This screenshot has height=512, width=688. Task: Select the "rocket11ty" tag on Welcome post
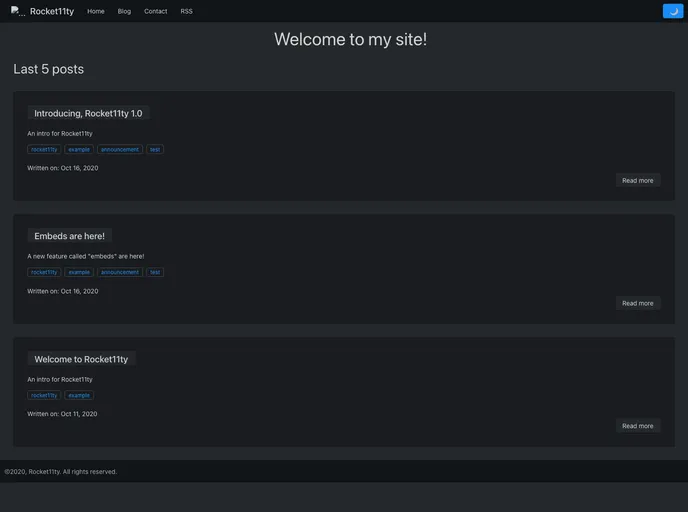(x=44, y=395)
